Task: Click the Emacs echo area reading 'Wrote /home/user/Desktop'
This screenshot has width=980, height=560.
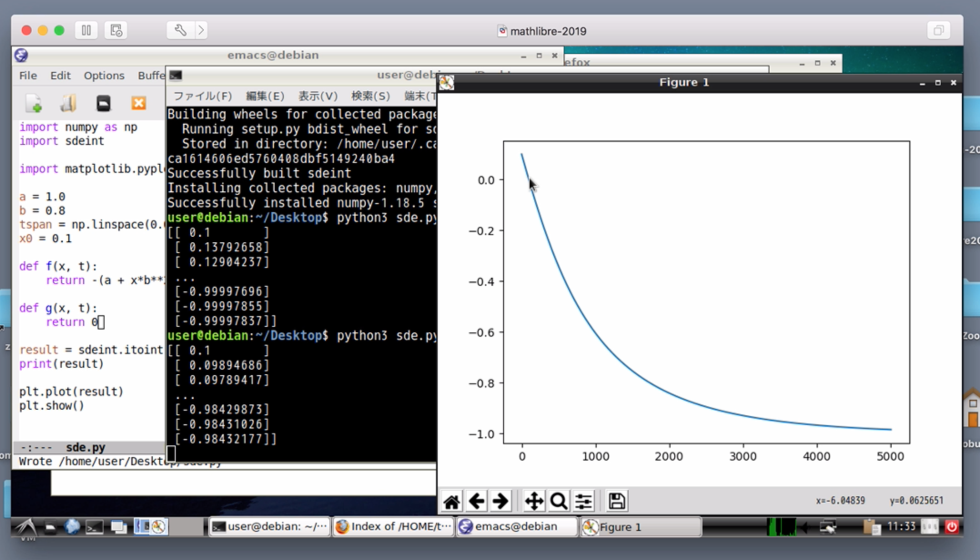Action: pyautogui.click(x=120, y=462)
